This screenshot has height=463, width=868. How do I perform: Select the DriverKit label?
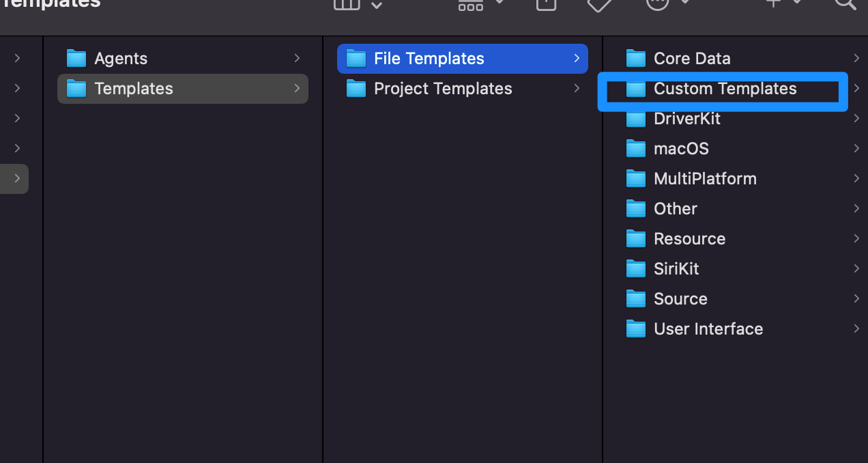(x=687, y=119)
